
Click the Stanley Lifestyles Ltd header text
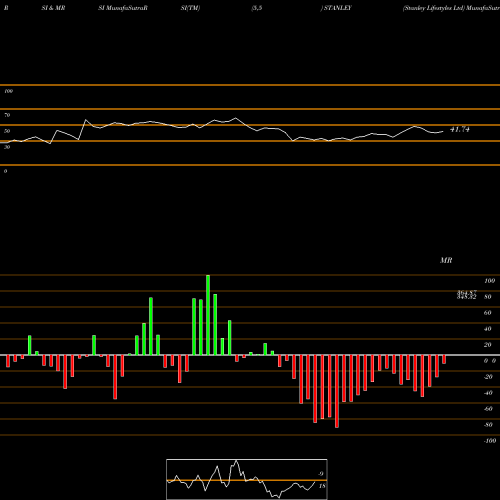(x=434, y=8)
